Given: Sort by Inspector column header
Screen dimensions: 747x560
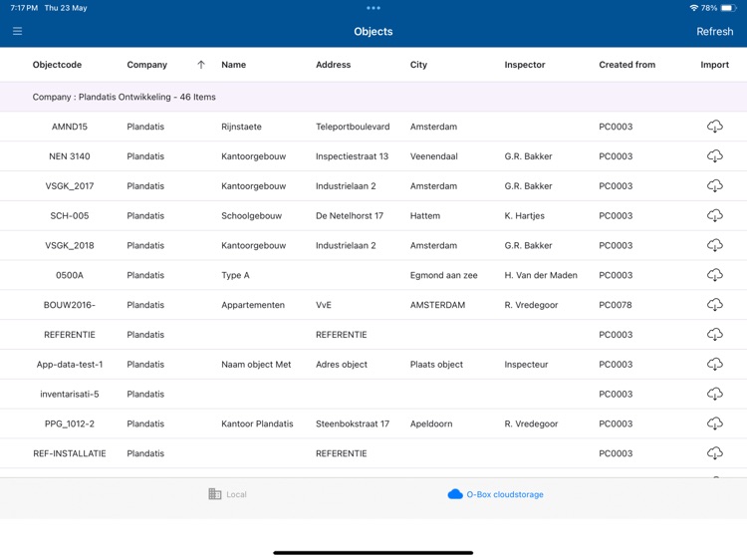Looking at the screenshot, I should [x=525, y=65].
